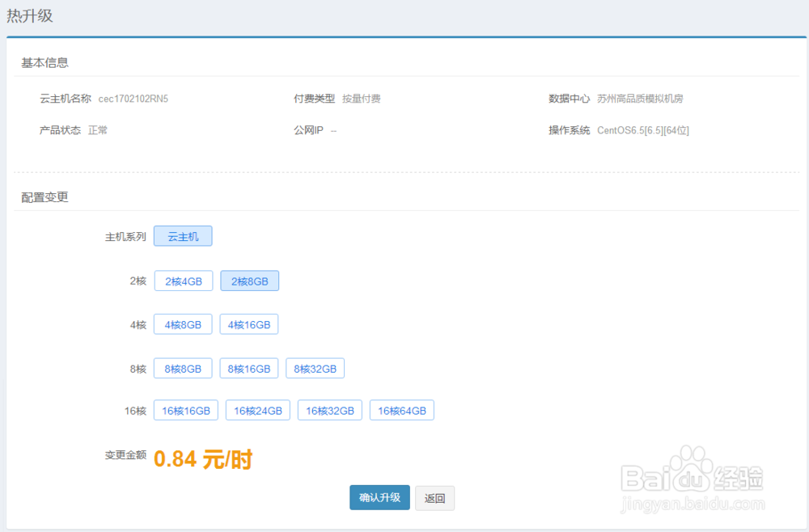
Task: Select the 4核16GB configuration
Action: 248,324
